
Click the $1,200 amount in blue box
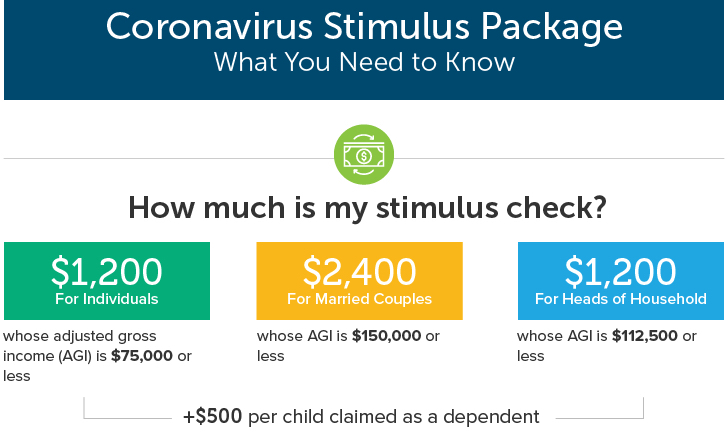tap(621, 272)
